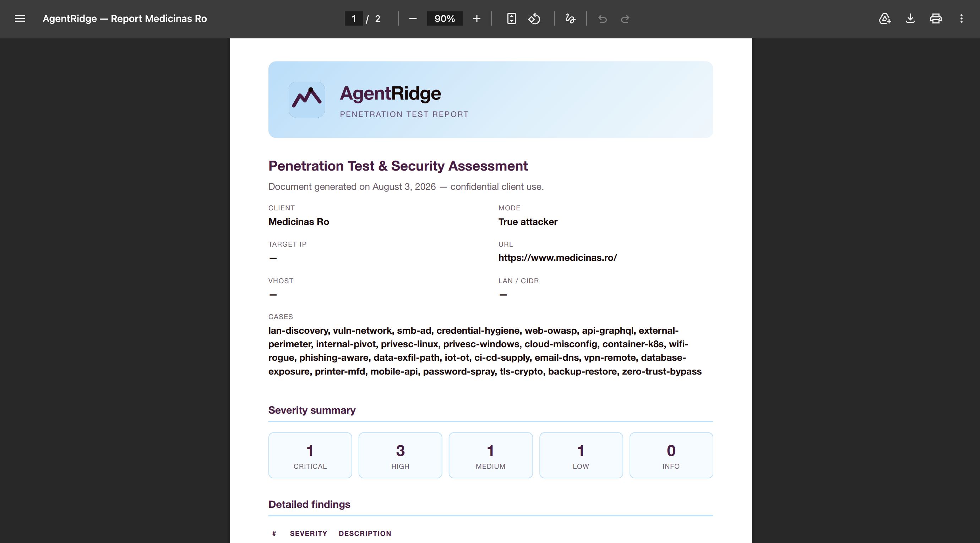Open the three-dot more actions menu
The height and width of the screenshot is (543, 980).
(962, 19)
